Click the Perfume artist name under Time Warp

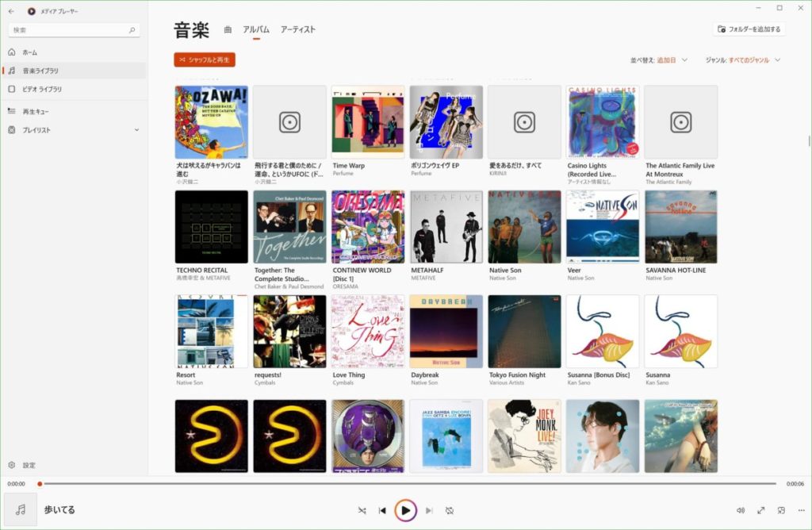point(343,174)
